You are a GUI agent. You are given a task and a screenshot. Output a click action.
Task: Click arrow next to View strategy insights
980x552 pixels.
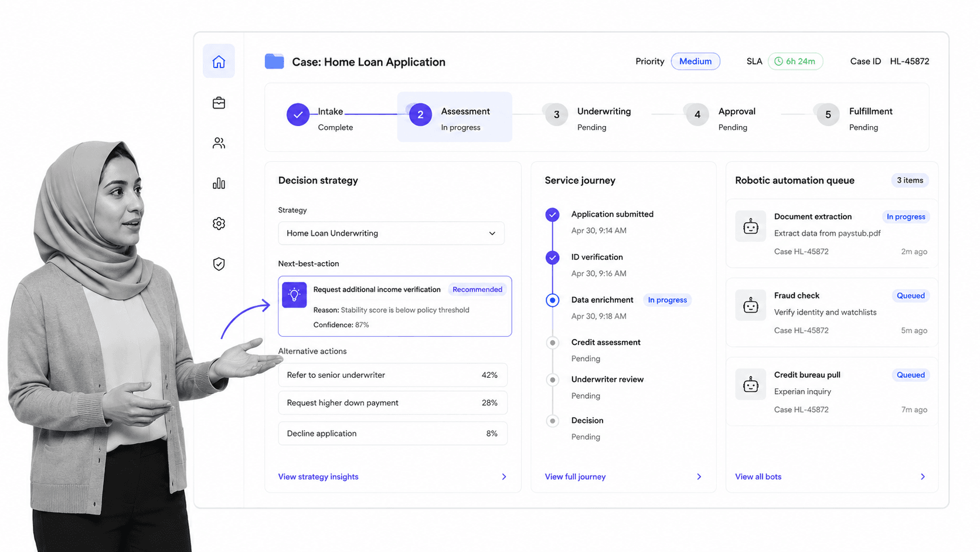(504, 477)
